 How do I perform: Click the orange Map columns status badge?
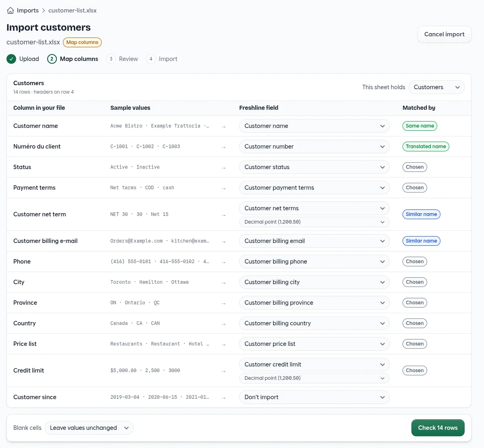[x=82, y=42]
